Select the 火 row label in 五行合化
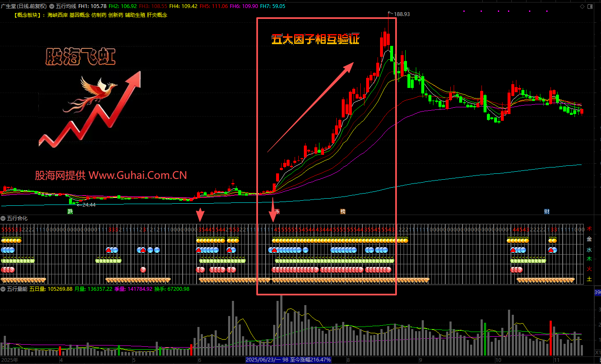 (x=589, y=269)
